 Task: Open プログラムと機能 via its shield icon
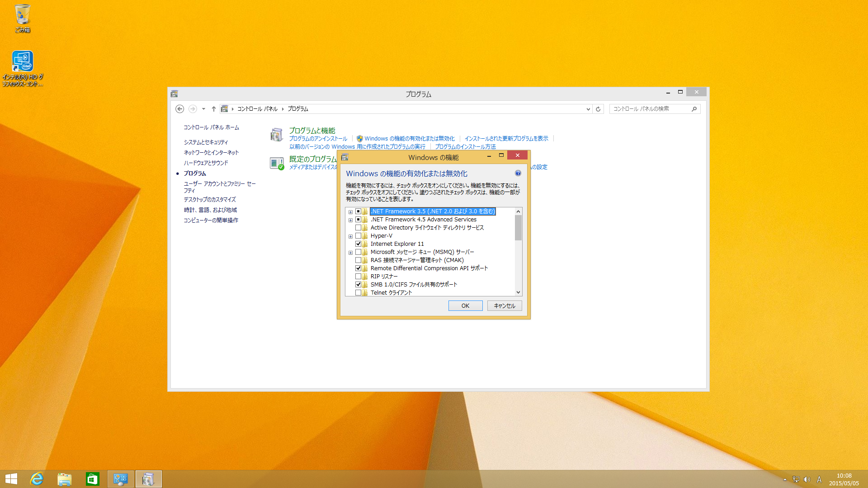[277, 134]
